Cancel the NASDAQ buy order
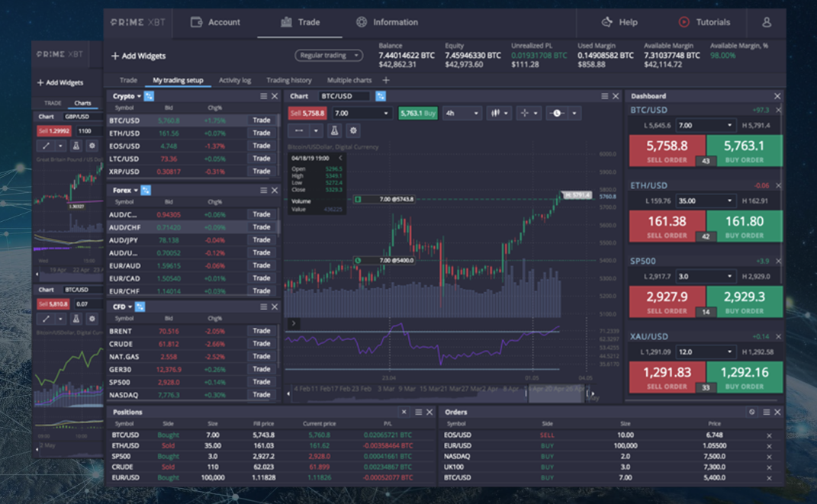 [769, 457]
